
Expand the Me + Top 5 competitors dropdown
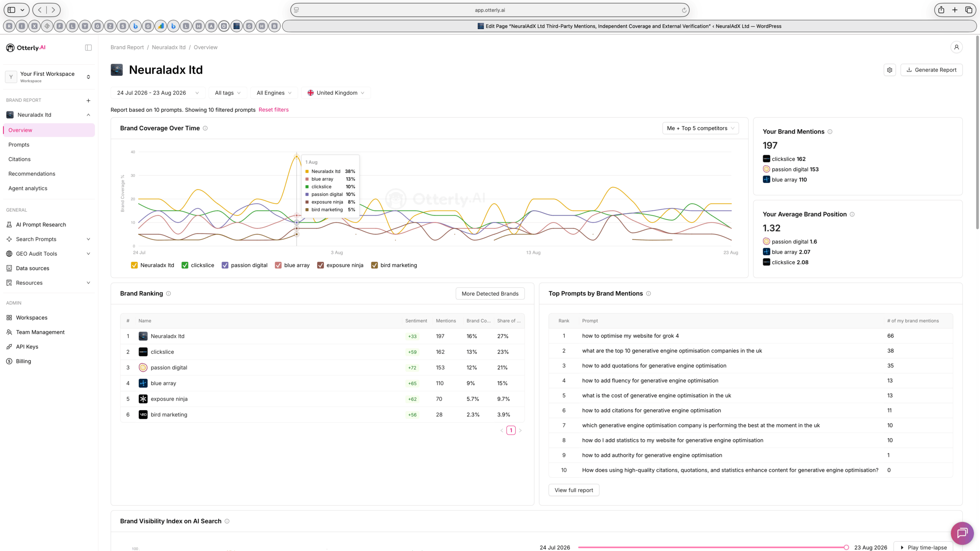(701, 128)
